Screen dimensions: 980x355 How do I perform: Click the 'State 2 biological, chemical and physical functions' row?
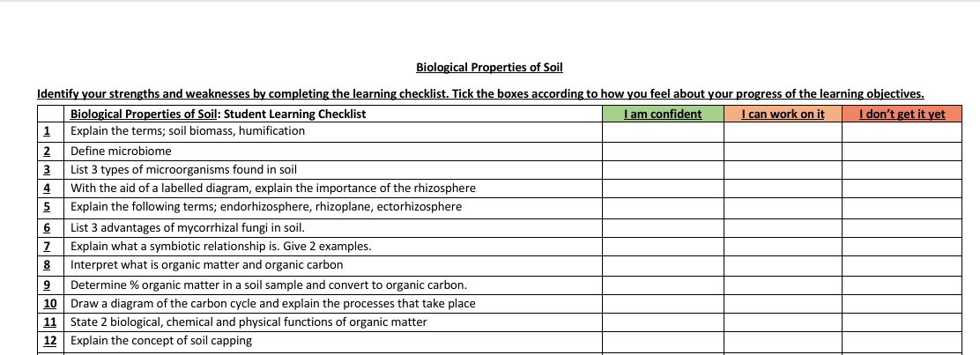tap(249, 322)
